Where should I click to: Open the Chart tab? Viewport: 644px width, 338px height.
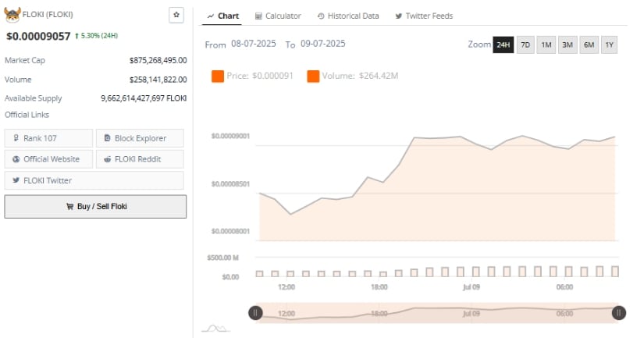tap(223, 16)
